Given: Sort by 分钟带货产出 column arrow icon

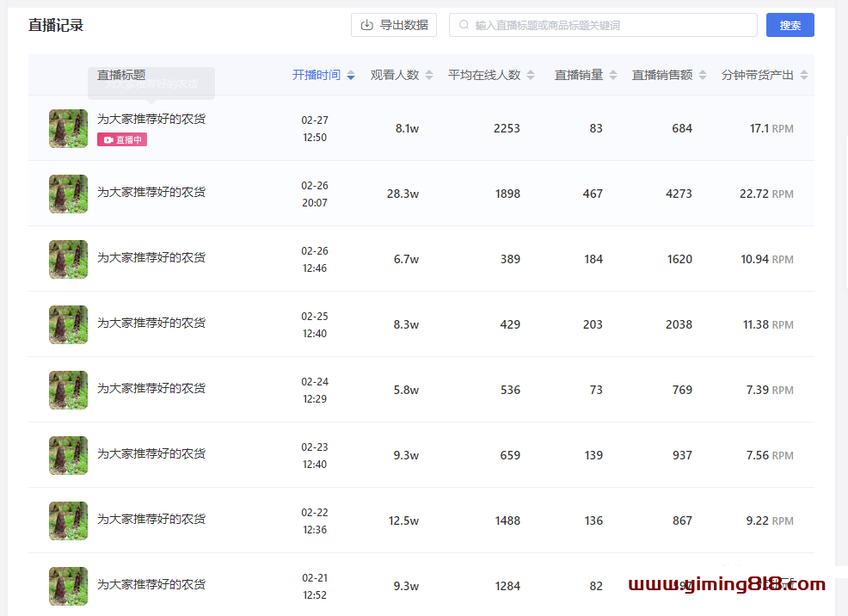Looking at the screenshot, I should (804, 76).
